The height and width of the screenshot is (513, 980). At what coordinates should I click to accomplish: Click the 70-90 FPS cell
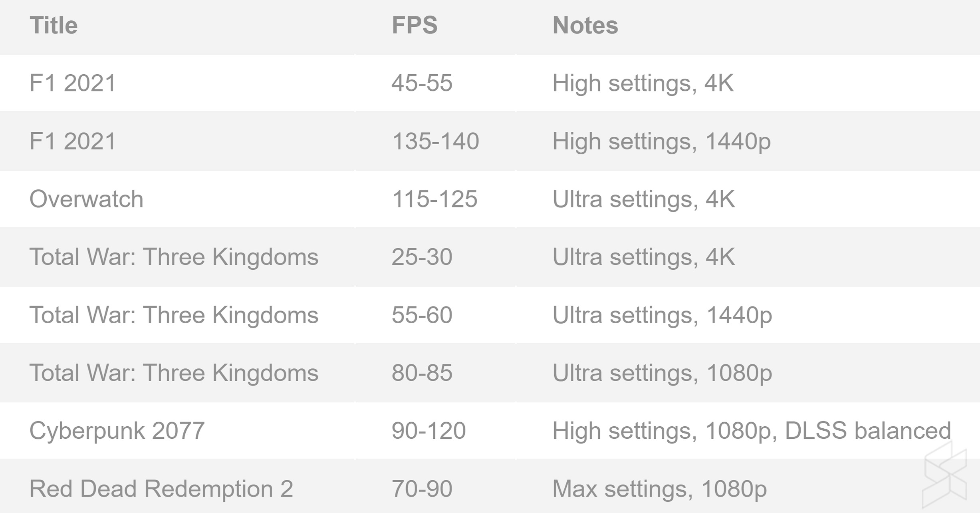tap(422, 489)
